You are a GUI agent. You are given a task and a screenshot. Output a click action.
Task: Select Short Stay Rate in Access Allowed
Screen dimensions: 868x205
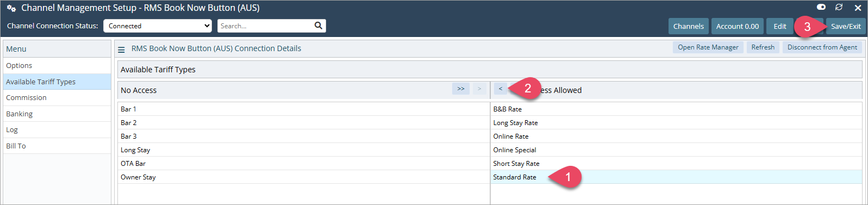tap(676, 163)
